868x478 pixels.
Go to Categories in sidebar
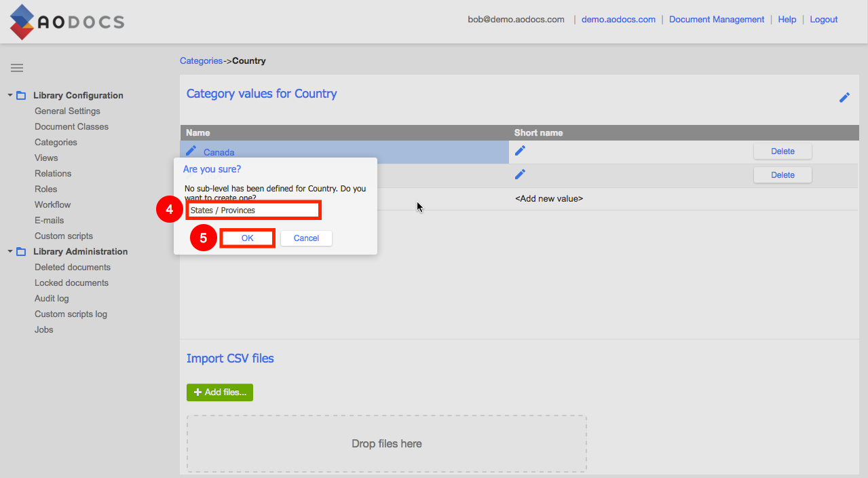(56, 143)
